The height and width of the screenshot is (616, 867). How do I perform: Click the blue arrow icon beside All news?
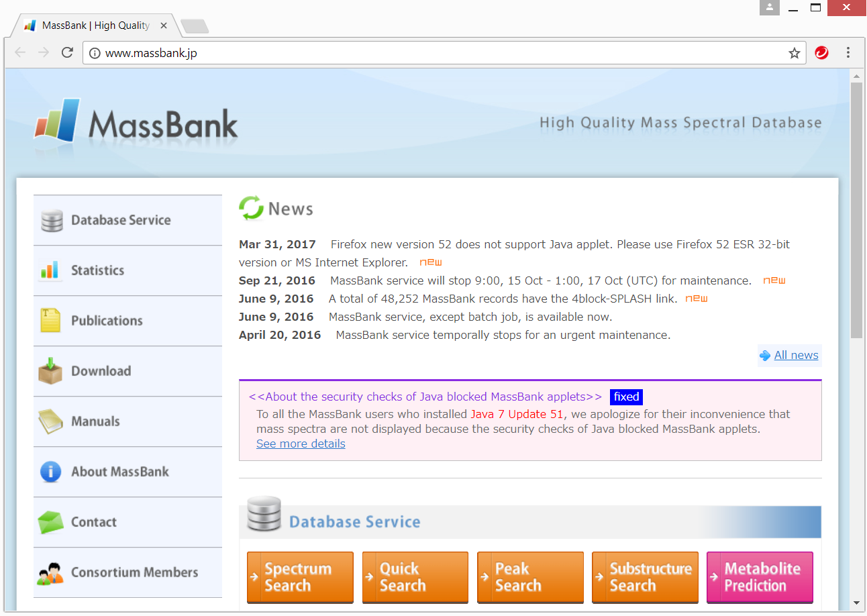point(765,356)
